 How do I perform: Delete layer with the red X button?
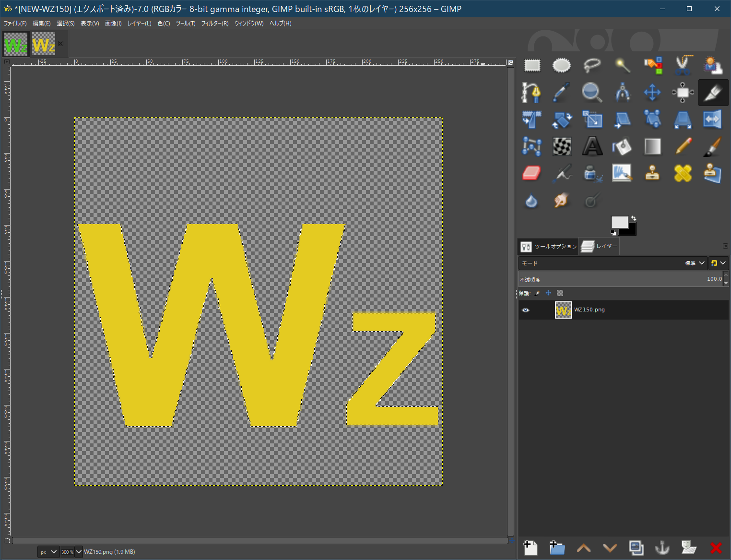pyautogui.click(x=716, y=548)
